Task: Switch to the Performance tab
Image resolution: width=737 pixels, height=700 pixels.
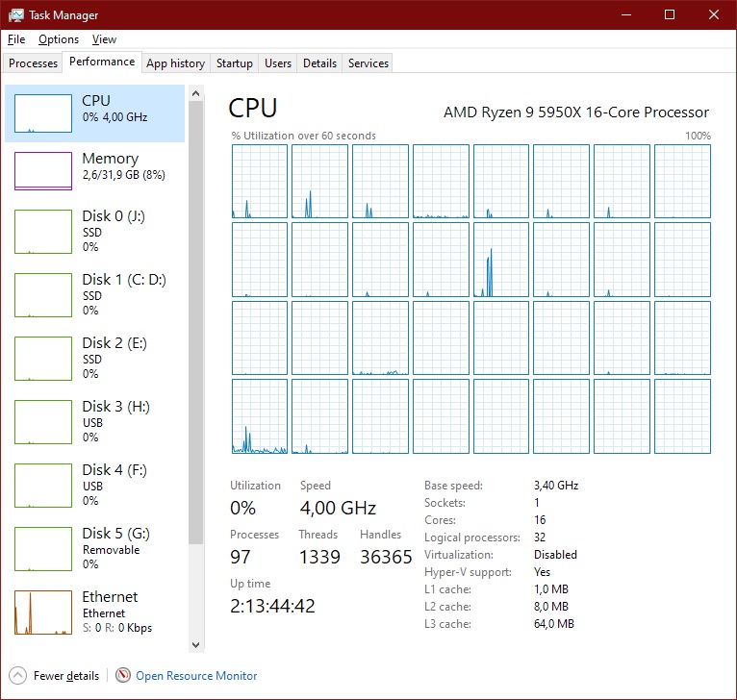Action: [x=102, y=62]
